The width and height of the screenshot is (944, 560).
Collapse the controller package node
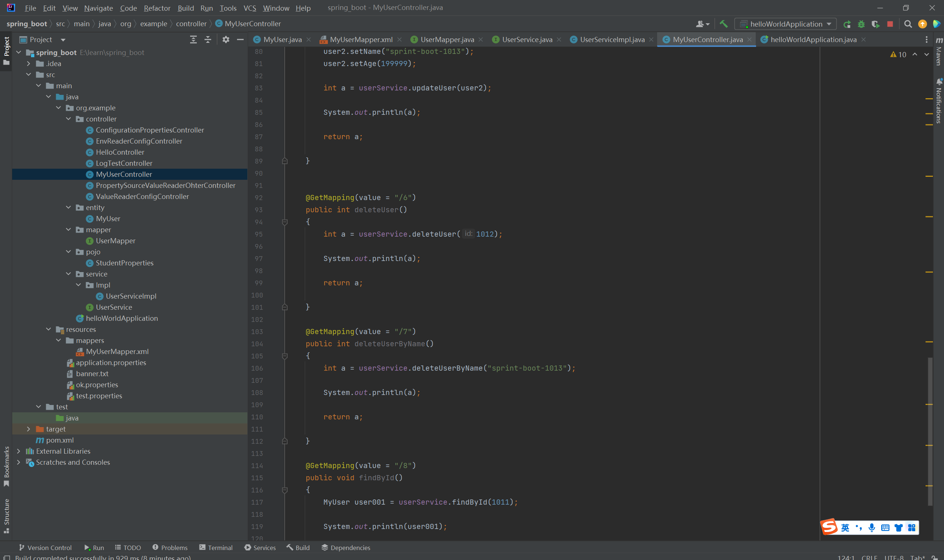pyautogui.click(x=69, y=119)
